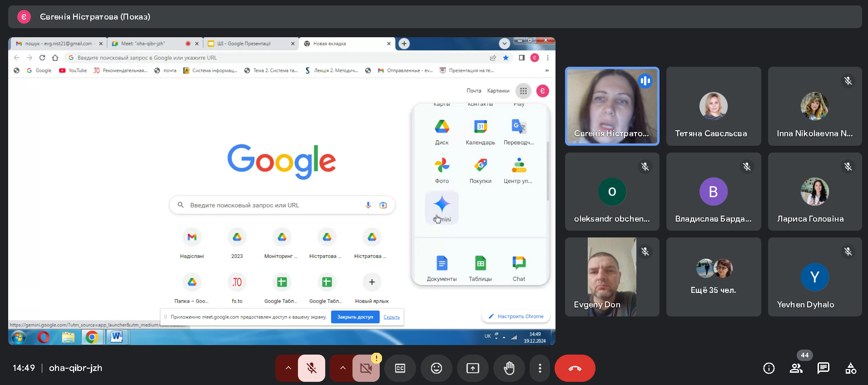Reload the page in shared Chrome
Image resolution: width=868 pixels, height=385 pixels.
(x=42, y=58)
